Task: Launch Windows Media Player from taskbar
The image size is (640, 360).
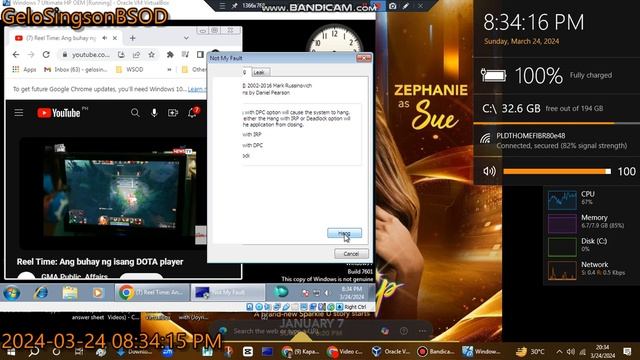Action: coord(98,293)
